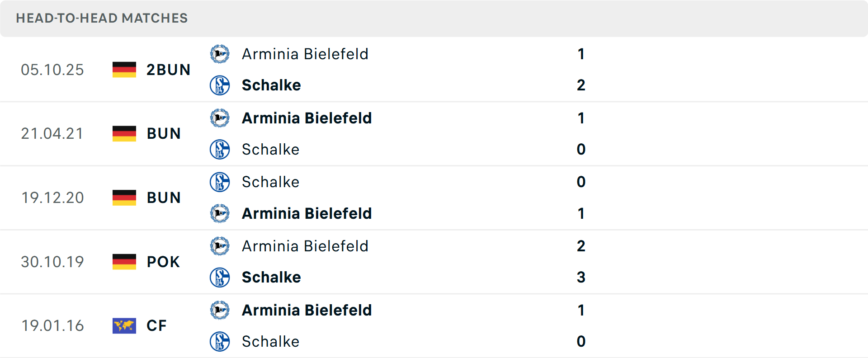
Task: Click the Arminia Bielefeld crest in the 19.01.16 match
Action: coord(220,310)
